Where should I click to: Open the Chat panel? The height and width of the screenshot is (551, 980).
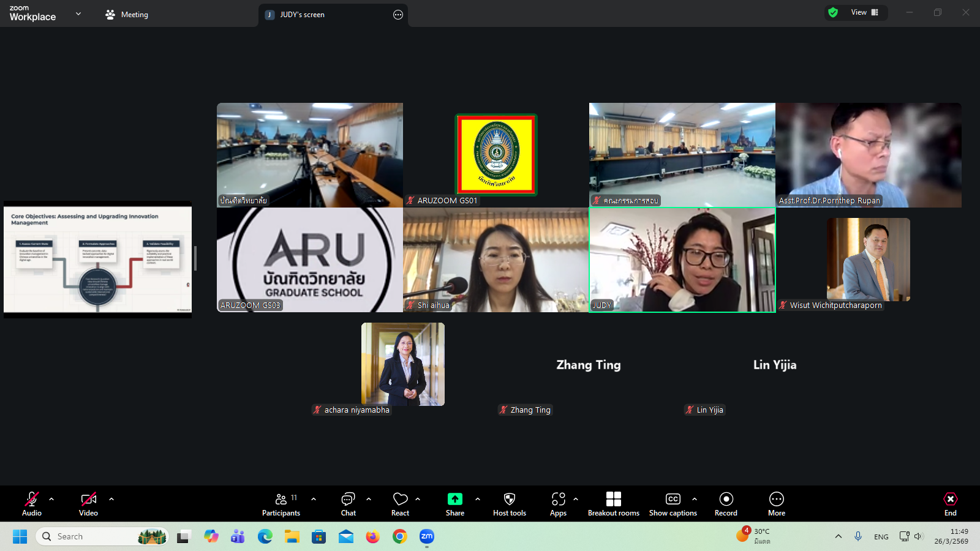tap(348, 504)
